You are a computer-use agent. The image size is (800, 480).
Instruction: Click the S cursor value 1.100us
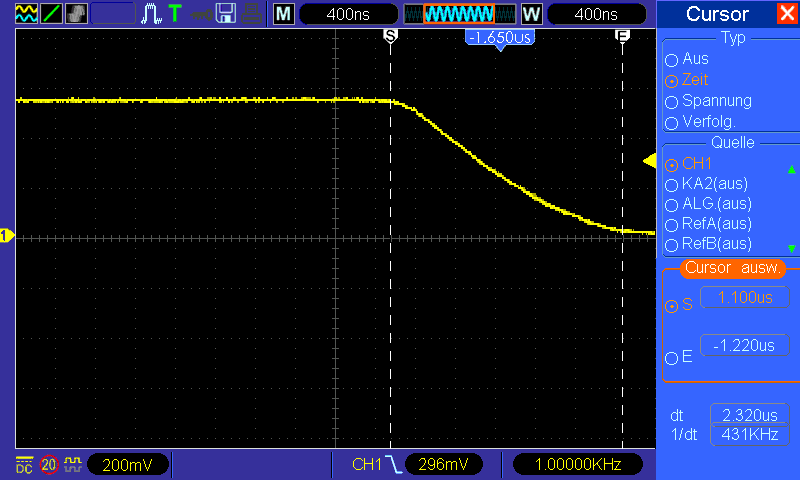(x=745, y=297)
